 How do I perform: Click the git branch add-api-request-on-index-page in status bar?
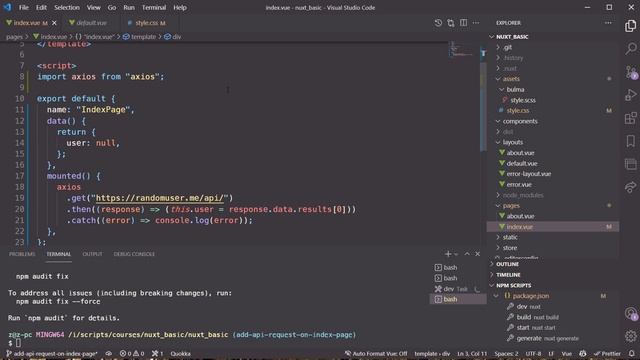pyautogui.click(x=52, y=353)
